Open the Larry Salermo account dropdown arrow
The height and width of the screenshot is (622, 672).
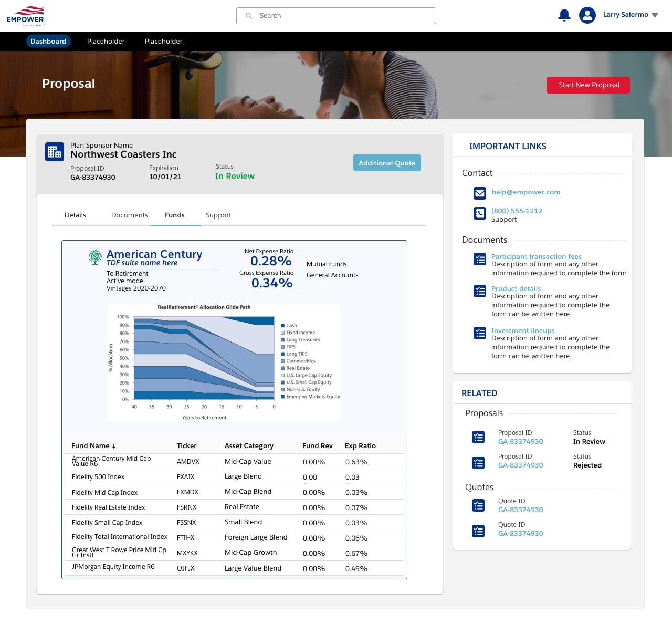click(655, 15)
